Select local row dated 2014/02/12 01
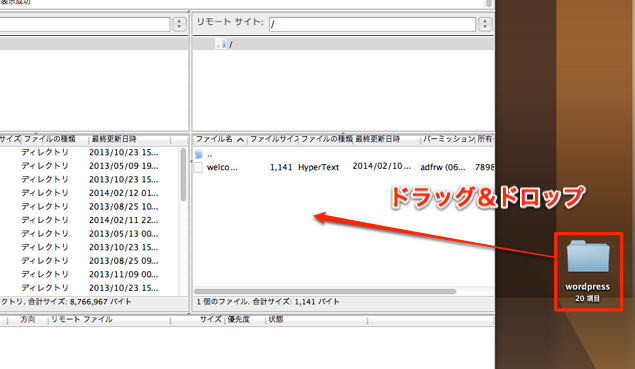Image resolution: width=635 pixels, height=369 pixels. [89, 193]
